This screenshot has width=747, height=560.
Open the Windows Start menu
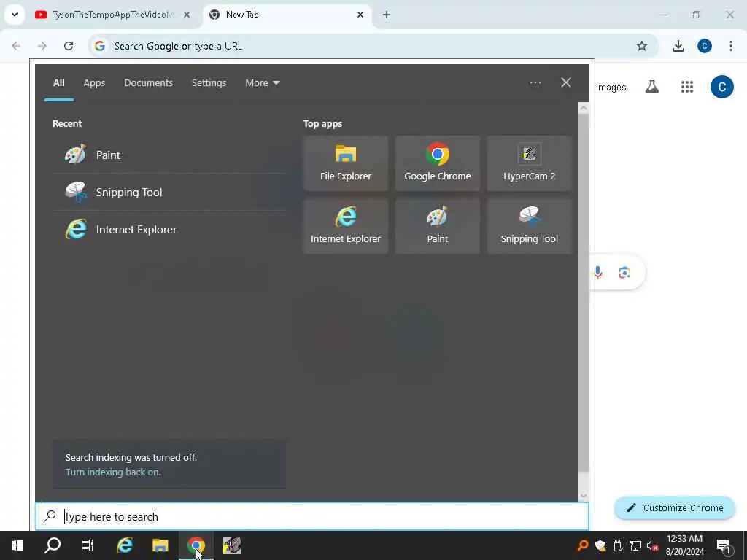click(x=18, y=545)
